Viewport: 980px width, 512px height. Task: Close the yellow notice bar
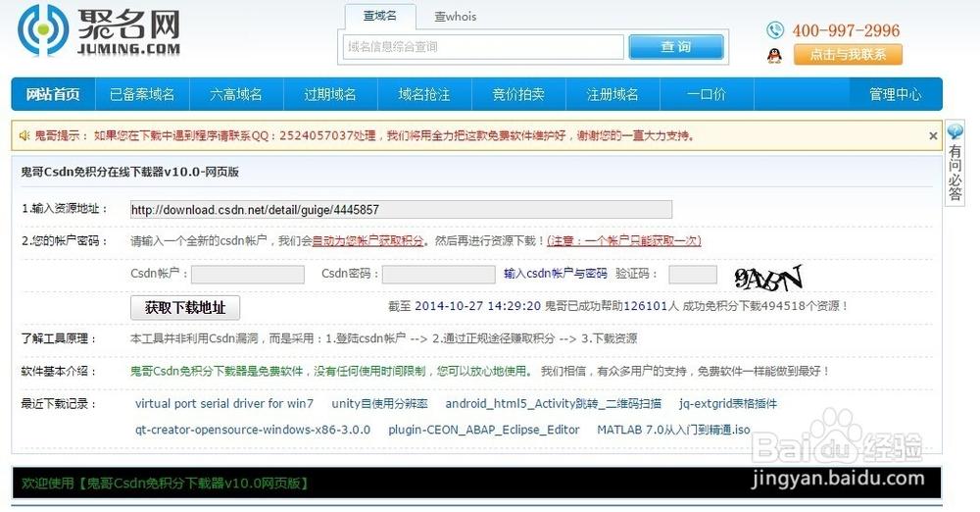pyautogui.click(x=933, y=135)
